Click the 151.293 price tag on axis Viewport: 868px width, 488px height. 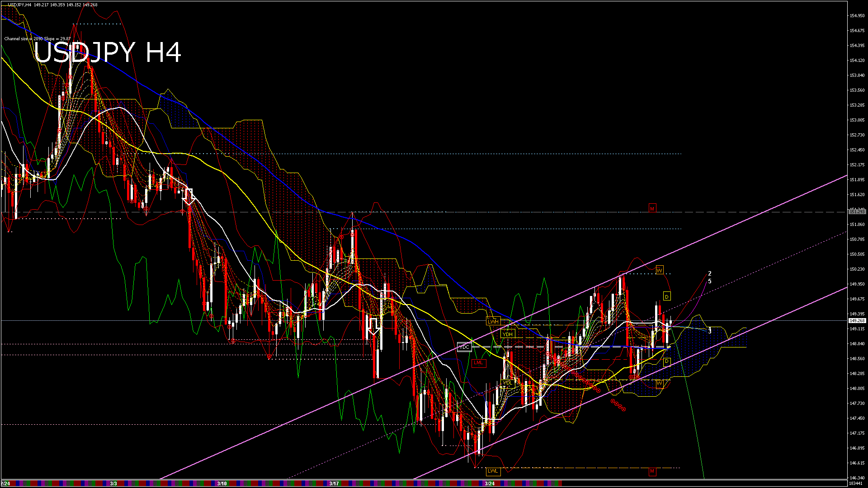click(857, 211)
